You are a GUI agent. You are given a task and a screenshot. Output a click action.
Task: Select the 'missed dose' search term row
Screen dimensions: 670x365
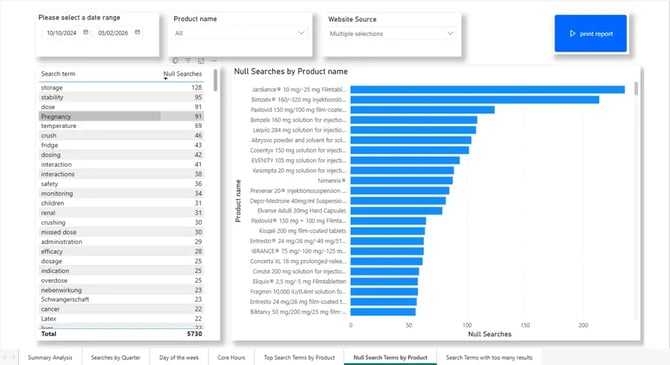[x=121, y=232]
